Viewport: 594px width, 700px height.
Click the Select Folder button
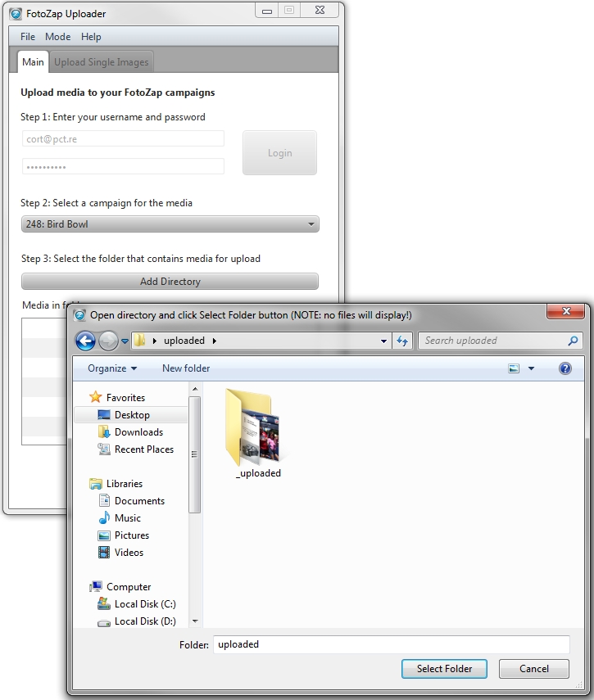coord(444,669)
